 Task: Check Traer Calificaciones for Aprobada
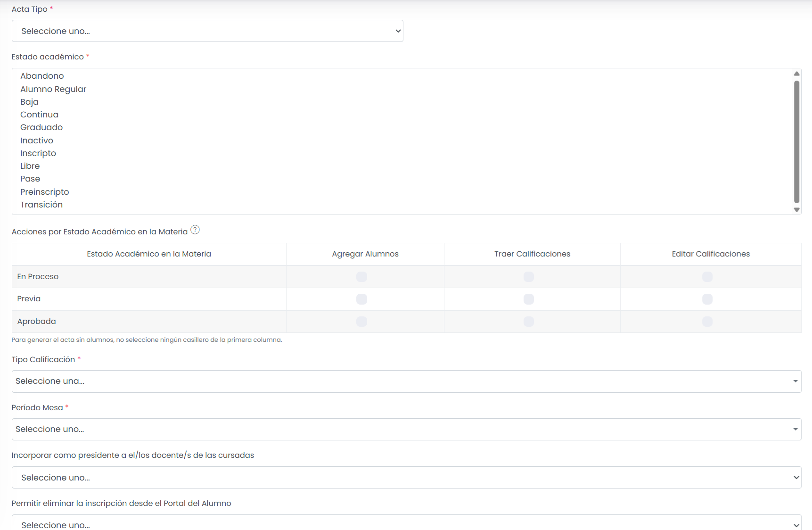pos(529,322)
